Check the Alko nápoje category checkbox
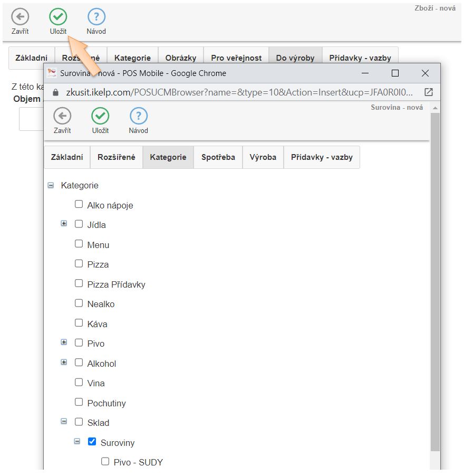Viewport: 464px width, 476px height. point(79,204)
